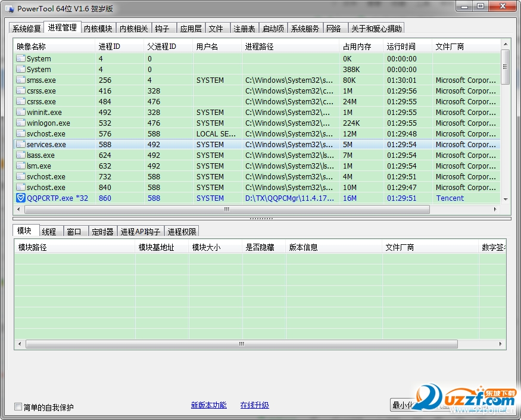This screenshot has width=521, height=420.
Task: Click the smss.exe process icon
Action: point(21,80)
